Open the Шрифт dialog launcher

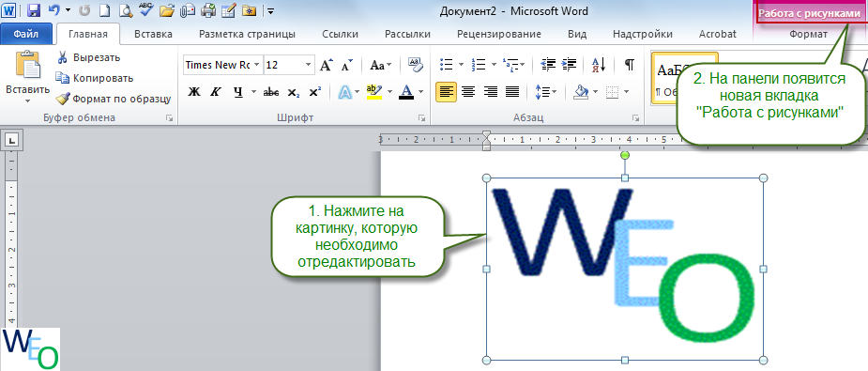[421, 118]
